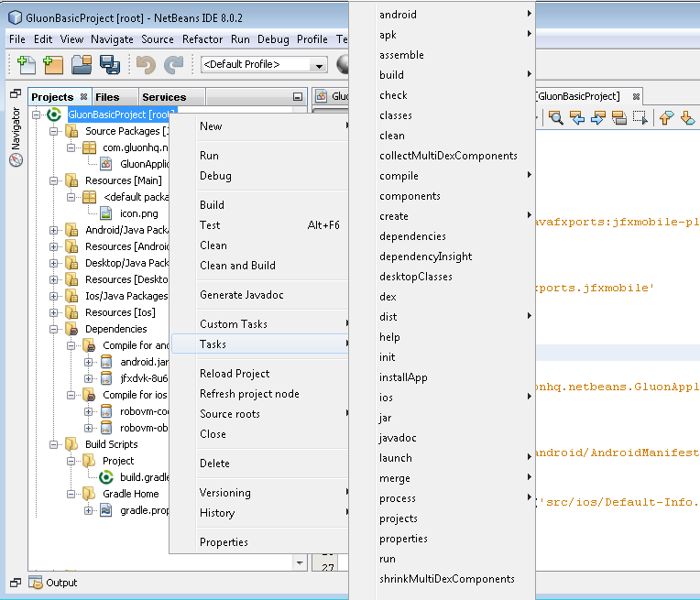The height and width of the screenshot is (600, 700).
Task: Click the Gradle icon next to GluonBasicProject
Action: 54,115
